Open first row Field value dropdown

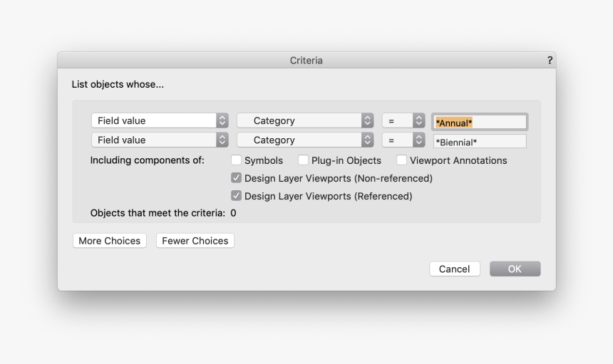(160, 121)
